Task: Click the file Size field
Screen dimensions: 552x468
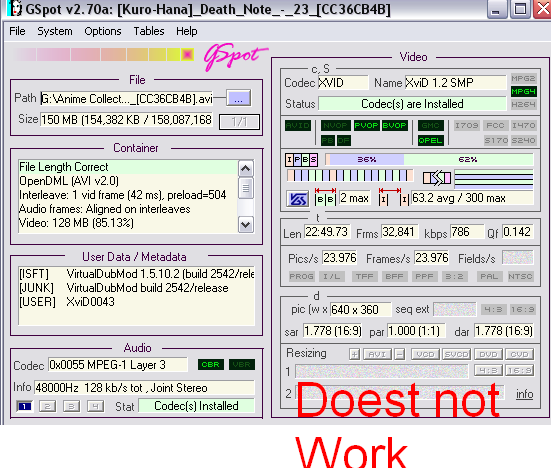Action: pos(126,120)
